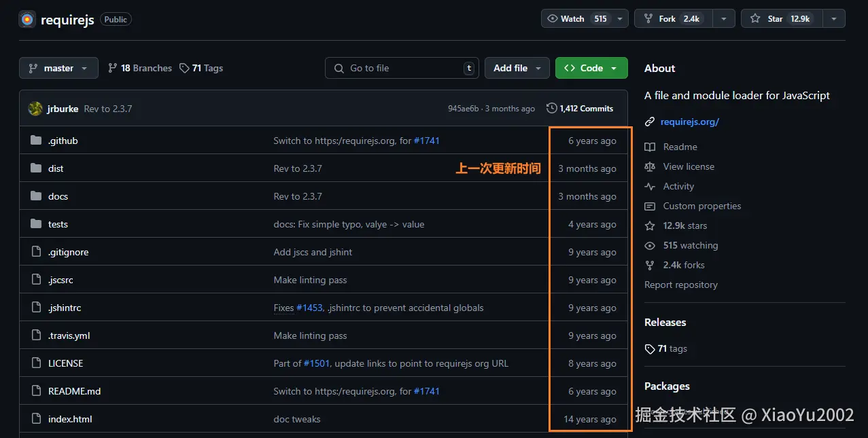
Task: Click the .jshintrc file icon
Action: click(x=36, y=308)
